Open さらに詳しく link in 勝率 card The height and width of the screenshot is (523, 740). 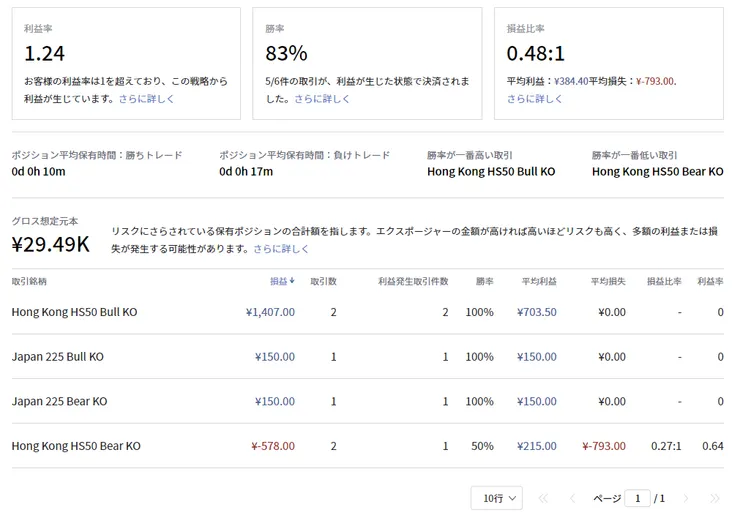(322, 99)
